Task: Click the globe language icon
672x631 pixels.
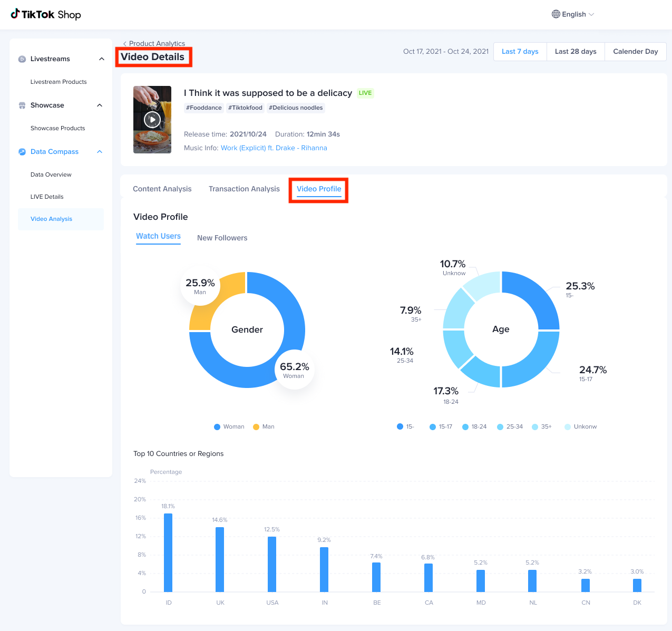Action: (x=556, y=14)
